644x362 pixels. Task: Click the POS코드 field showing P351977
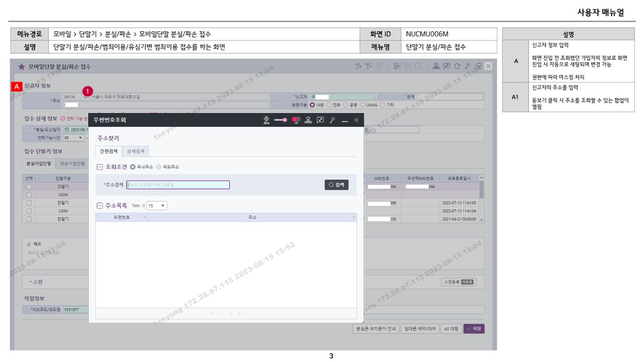pyautogui.click(x=75, y=310)
